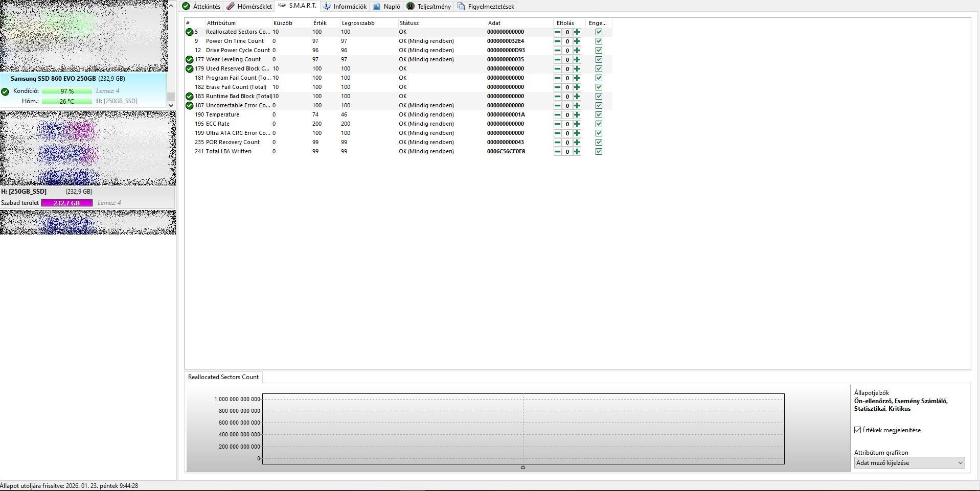Switch to the Áttekintés tab
This screenshot has width=980, height=491.
click(x=201, y=7)
